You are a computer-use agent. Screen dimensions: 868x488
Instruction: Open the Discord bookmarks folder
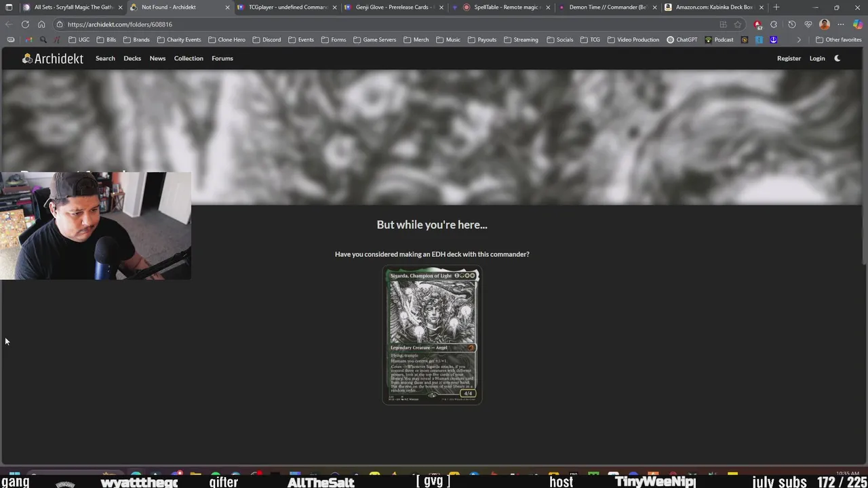pos(266,40)
